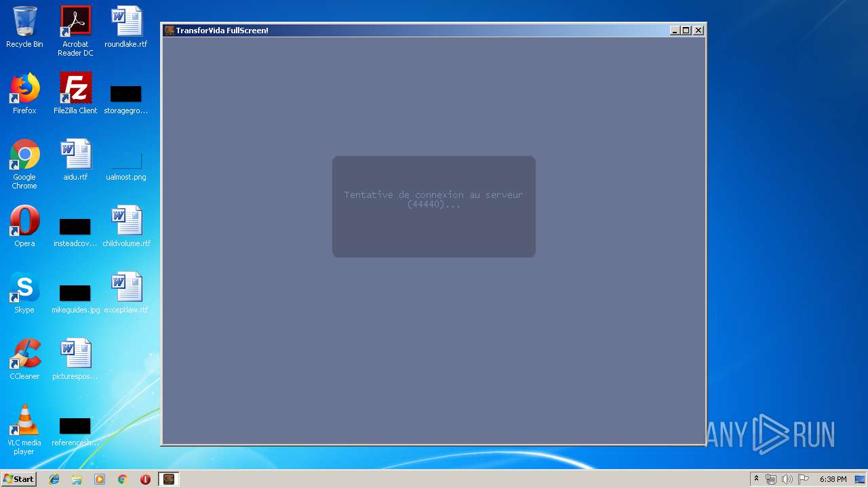The image size is (868, 488).
Task: Select the roundlake.rtf file icon
Action: tap(126, 27)
